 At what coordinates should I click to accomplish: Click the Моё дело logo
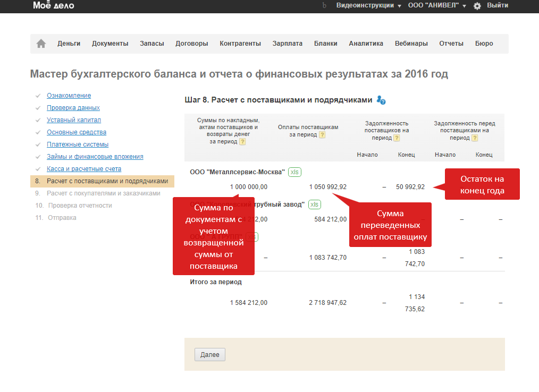coord(54,5)
